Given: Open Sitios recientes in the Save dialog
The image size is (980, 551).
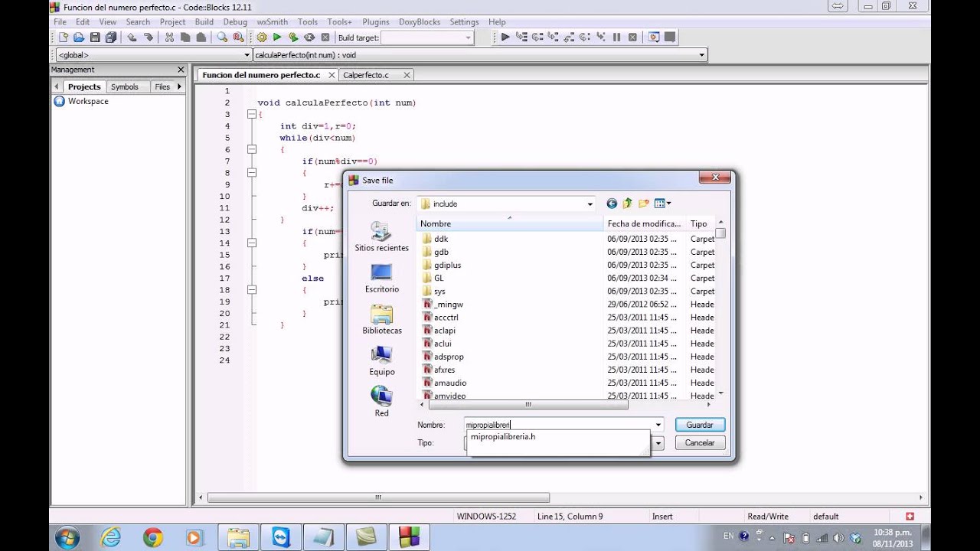Looking at the screenshot, I should coord(381,237).
